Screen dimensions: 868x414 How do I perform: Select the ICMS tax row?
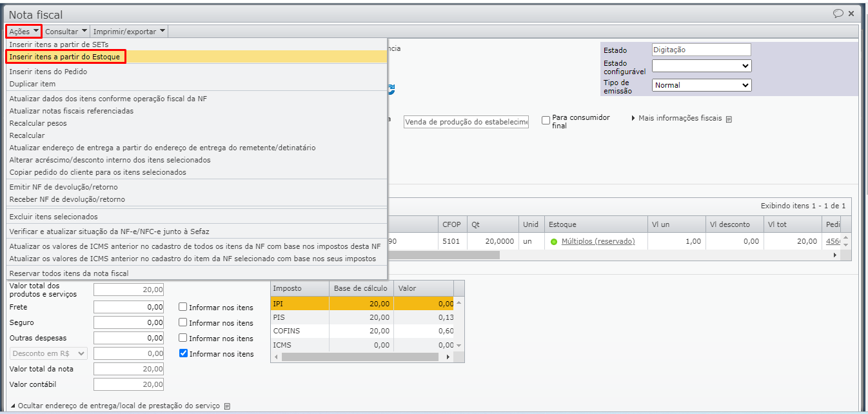pyautogui.click(x=362, y=345)
